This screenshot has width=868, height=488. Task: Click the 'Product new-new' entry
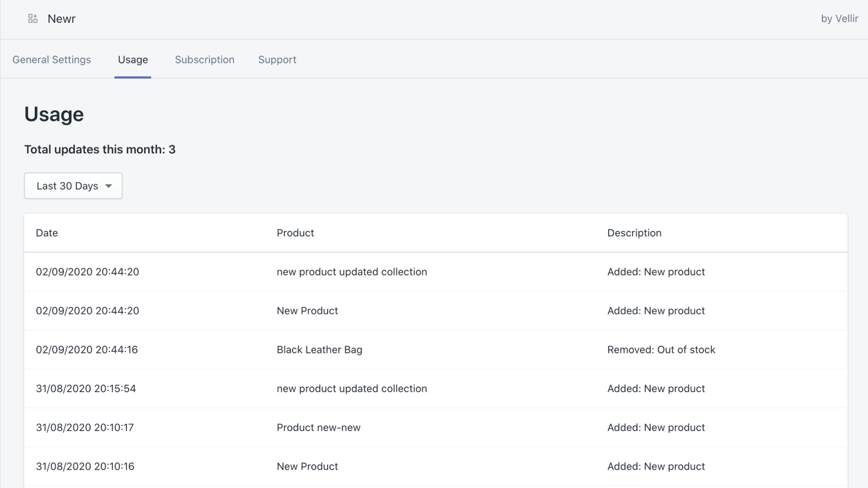pos(318,427)
